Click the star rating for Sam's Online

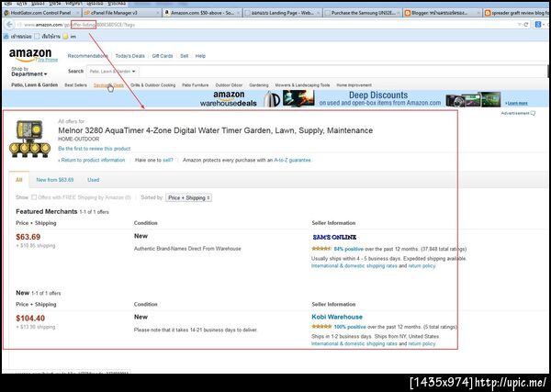(x=321, y=249)
